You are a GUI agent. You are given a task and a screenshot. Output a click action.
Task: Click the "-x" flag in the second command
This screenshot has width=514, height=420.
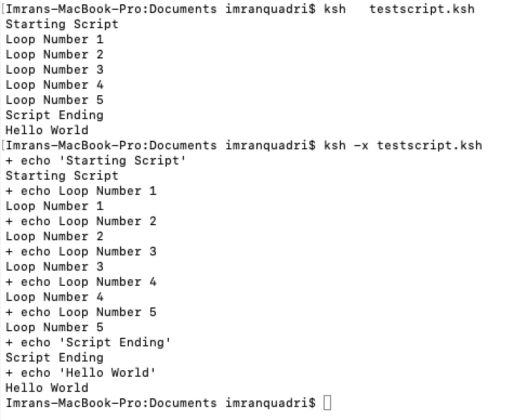361,146
